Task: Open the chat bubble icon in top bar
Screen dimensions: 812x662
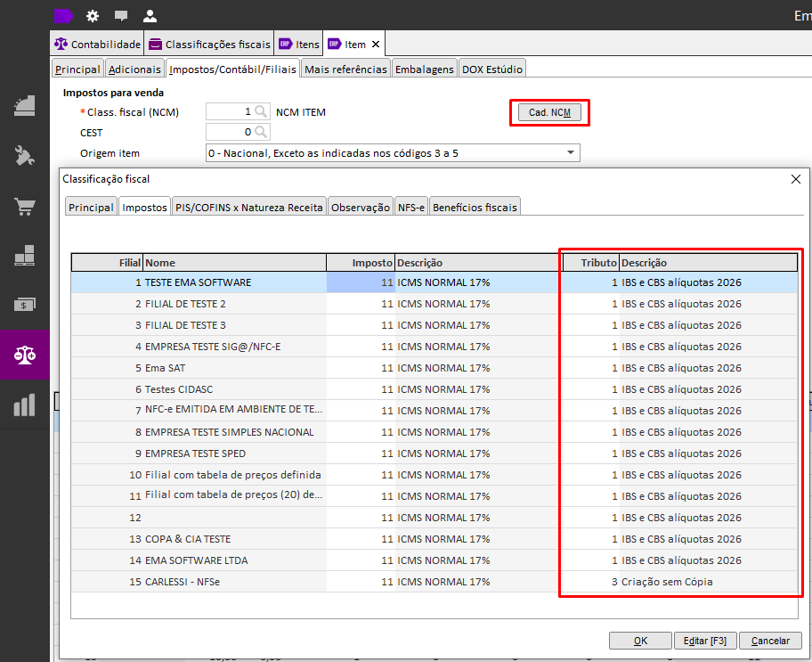Action: [121, 15]
